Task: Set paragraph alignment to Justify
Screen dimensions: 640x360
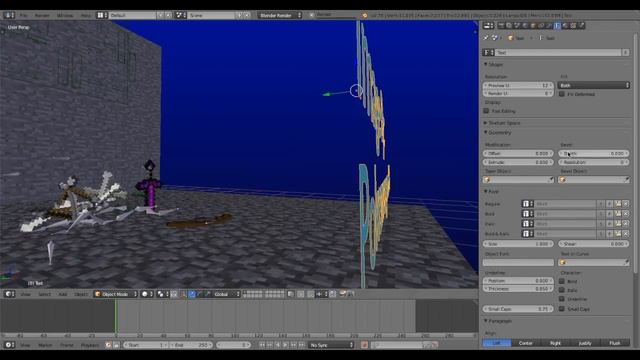Action: [x=585, y=343]
